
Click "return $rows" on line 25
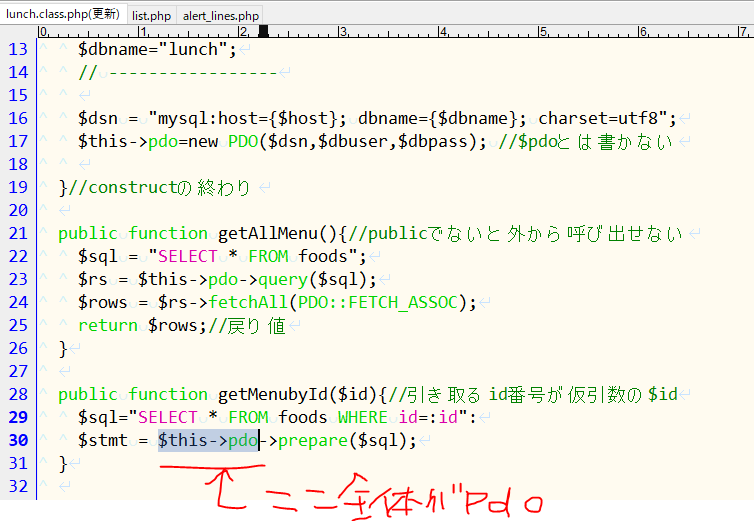point(138,326)
